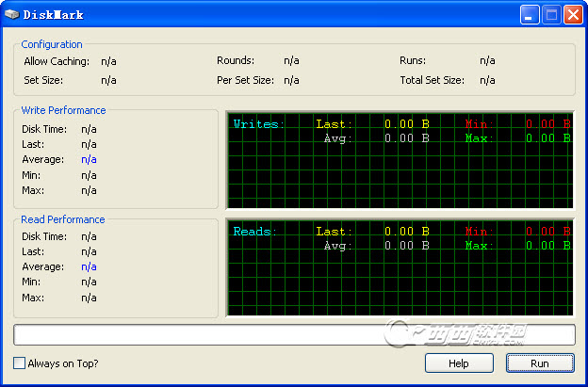The image size is (588, 387).
Task: Click the Writes performance graph
Action: point(400,161)
